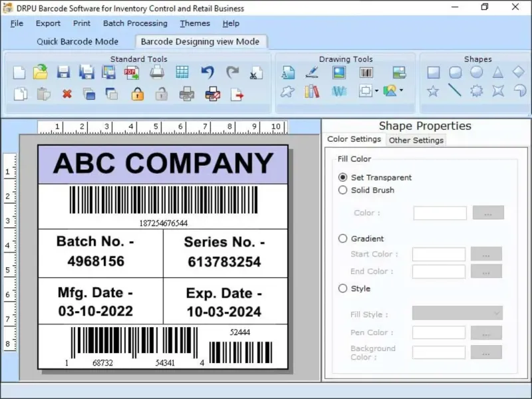This screenshot has width=532, height=399.
Task: Select the Signature pen tool
Action: click(x=312, y=72)
